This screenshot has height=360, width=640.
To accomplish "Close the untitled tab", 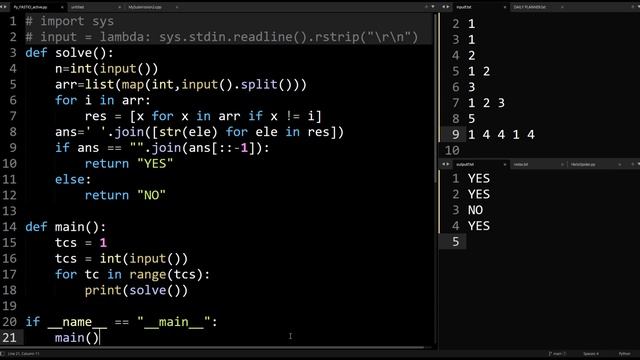I will click(119, 7).
